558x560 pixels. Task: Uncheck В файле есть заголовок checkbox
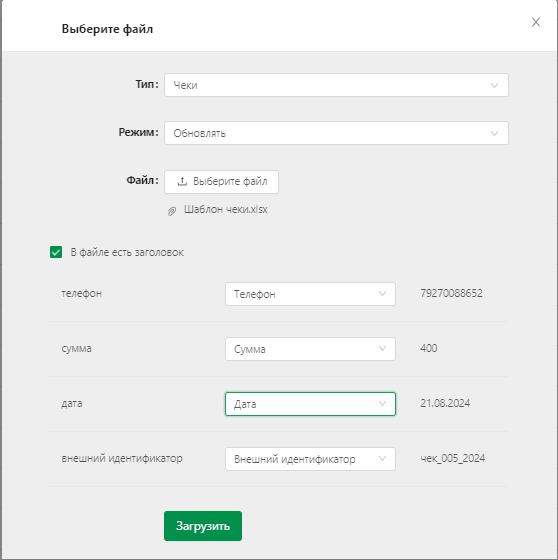click(56, 252)
